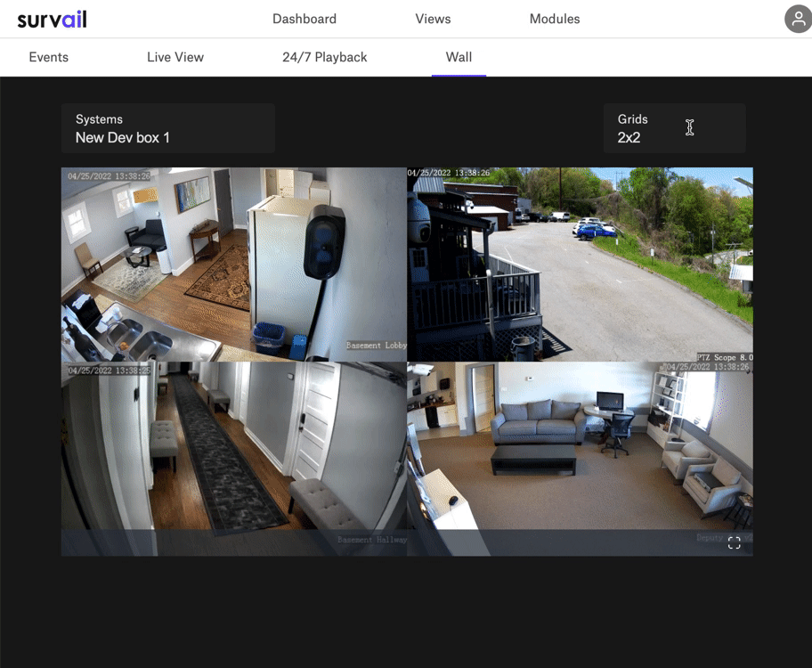This screenshot has height=668, width=812.
Task: Open the Grids dropdown showing 2x2
Action: 674,128
